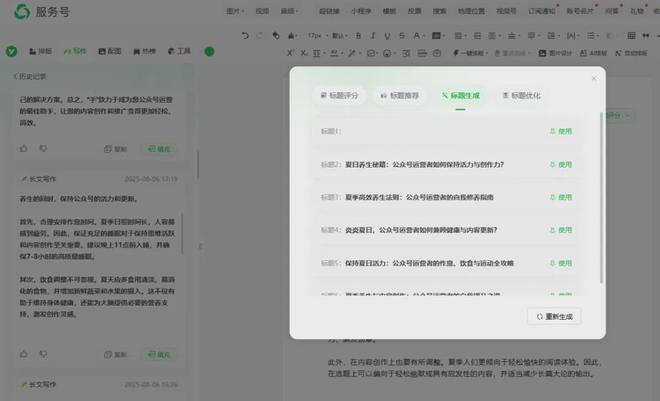Open the font color A dropdown
This screenshot has width=660, height=401.
tap(418, 36)
